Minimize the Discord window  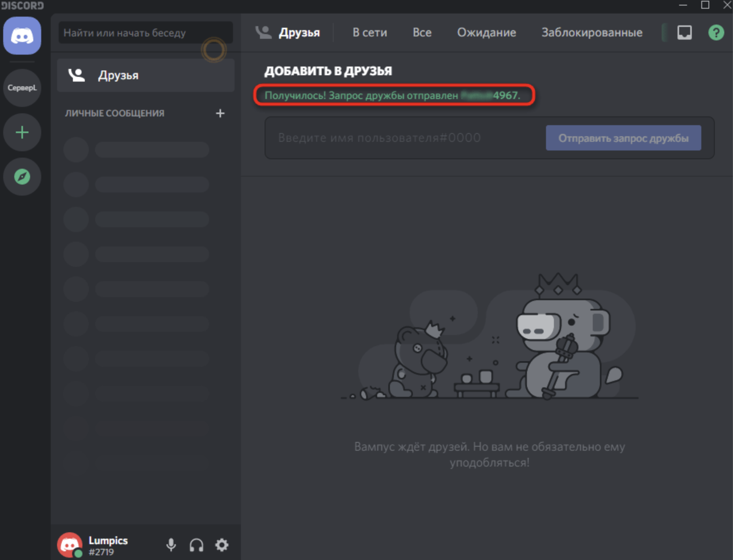(683, 5)
